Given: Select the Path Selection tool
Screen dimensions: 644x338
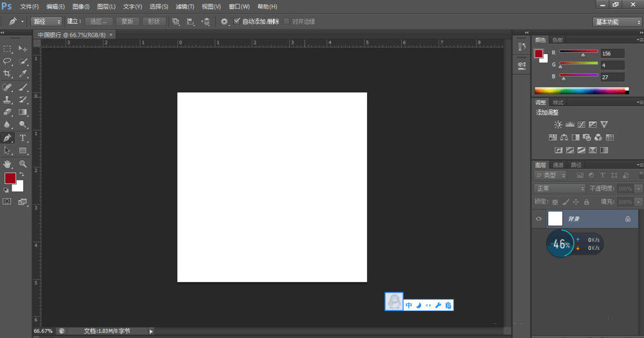Looking at the screenshot, I should [7, 150].
